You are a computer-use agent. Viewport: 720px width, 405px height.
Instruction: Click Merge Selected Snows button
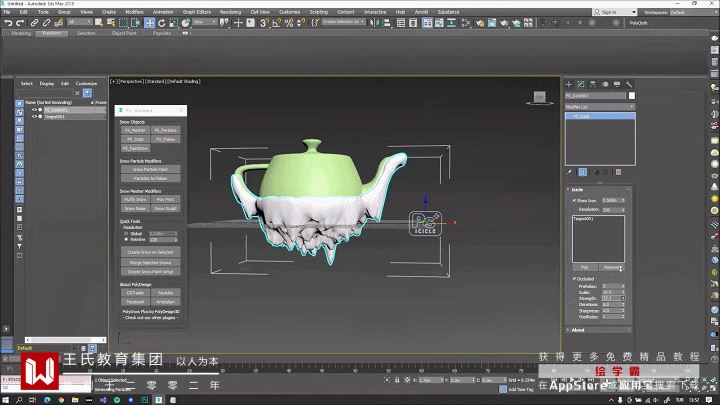(151, 263)
